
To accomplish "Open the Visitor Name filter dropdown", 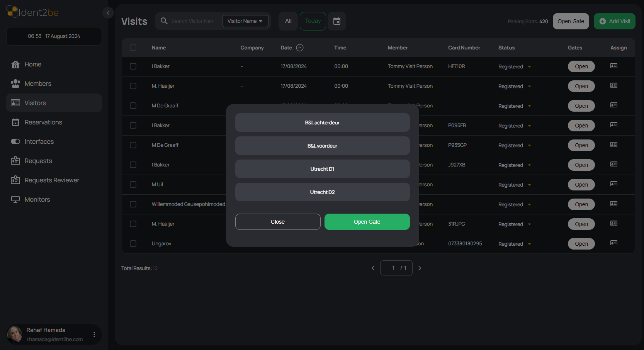I will (x=245, y=21).
